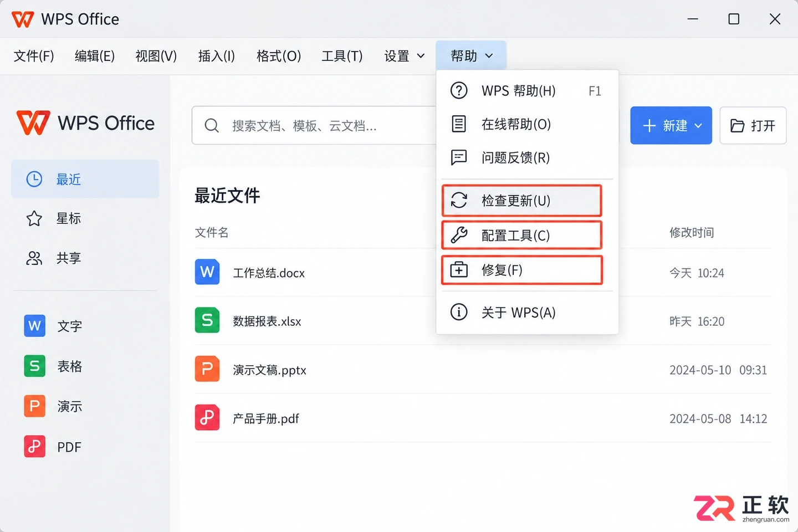Click the check for updates refresh icon
This screenshot has height=532, width=798.
click(x=459, y=200)
